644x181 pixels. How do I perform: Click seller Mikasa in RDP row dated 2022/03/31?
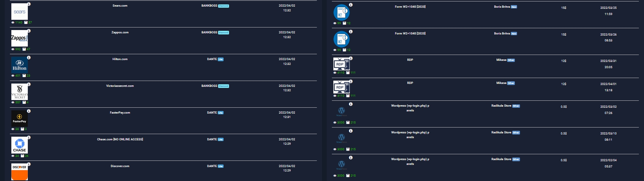[501, 60]
